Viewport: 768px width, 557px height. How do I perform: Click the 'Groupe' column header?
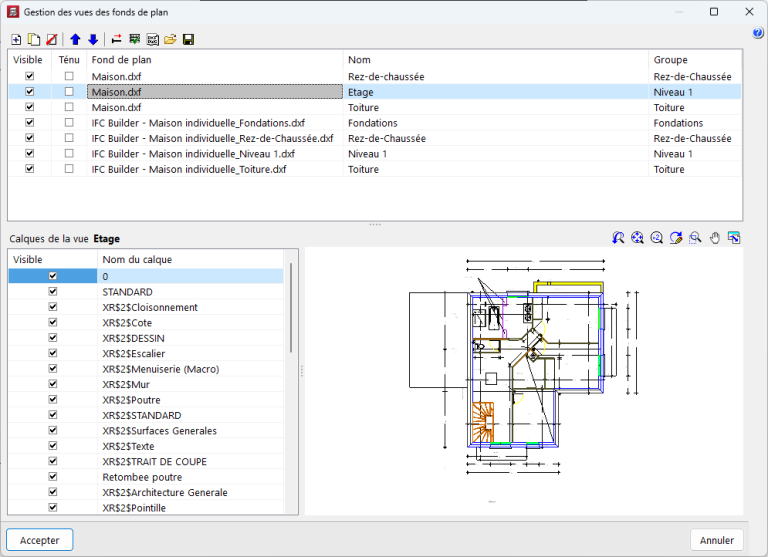[x=695, y=60]
